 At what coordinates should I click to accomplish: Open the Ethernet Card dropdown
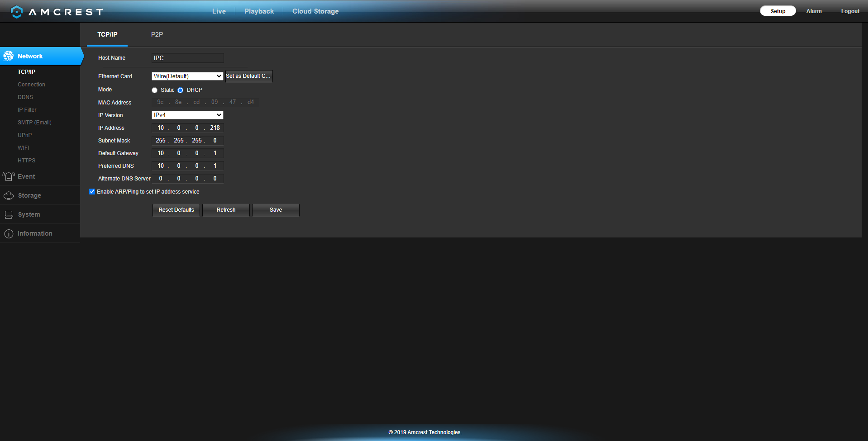tap(187, 76)
